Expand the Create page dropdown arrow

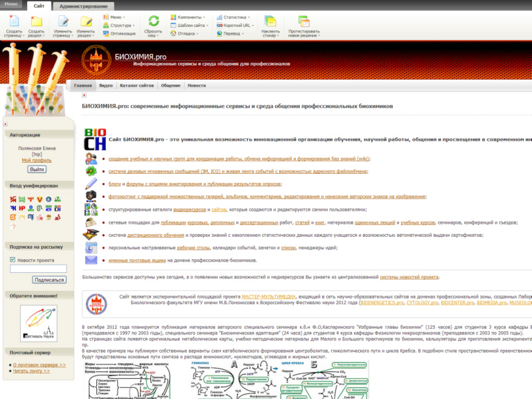24,35
